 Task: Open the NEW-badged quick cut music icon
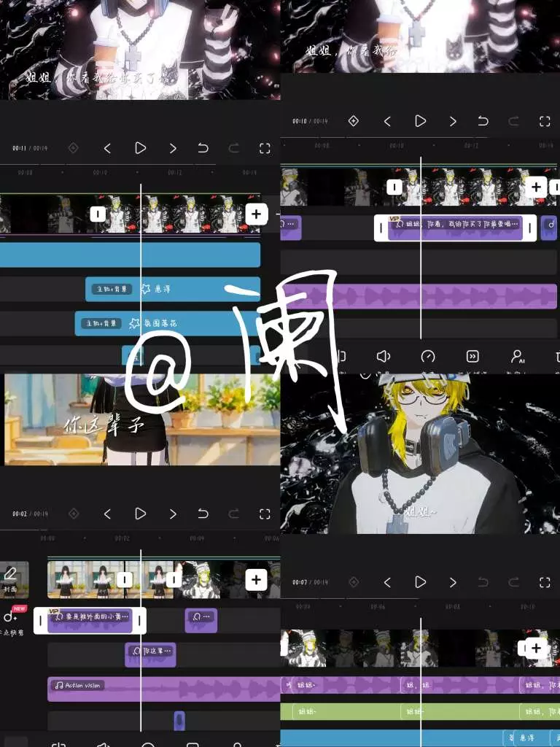click(11, 617)
